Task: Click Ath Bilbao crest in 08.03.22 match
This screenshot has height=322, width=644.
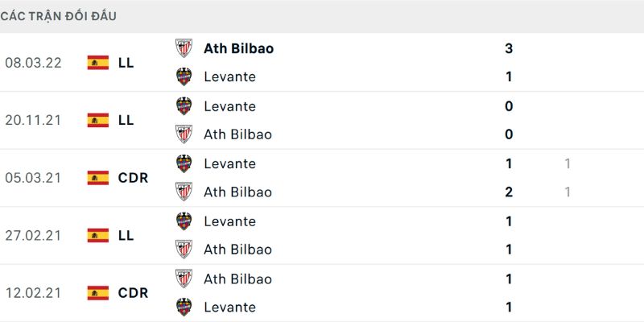Action: coord(184,48)
